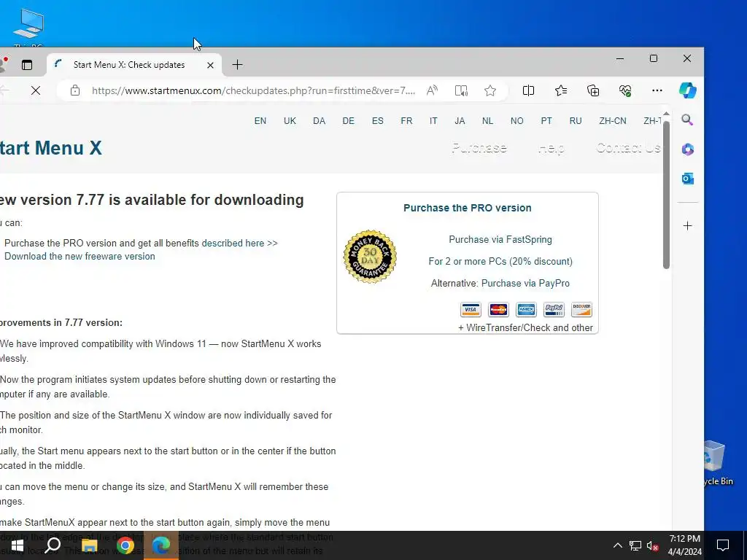
Task: Toggle the Split screen icon
Action: [x=528, y=90]
